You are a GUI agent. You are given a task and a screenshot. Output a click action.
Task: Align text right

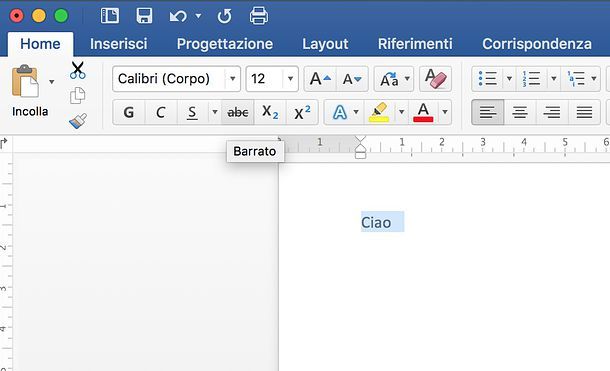tap(552, 112)
